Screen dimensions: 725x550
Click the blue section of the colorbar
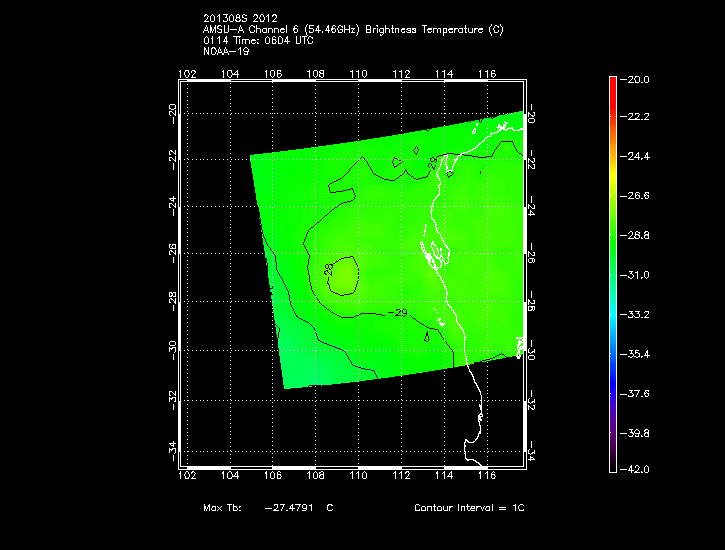[x=613, y=370]
